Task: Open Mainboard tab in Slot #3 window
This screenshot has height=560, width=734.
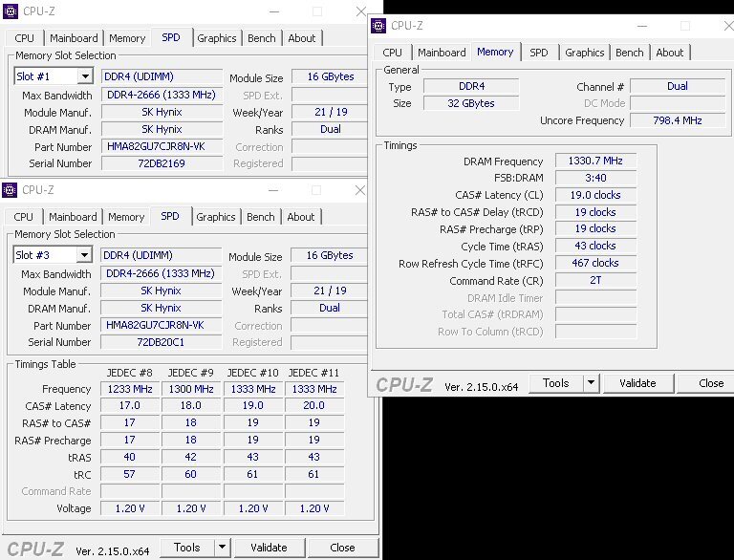Action: (73, 217)
